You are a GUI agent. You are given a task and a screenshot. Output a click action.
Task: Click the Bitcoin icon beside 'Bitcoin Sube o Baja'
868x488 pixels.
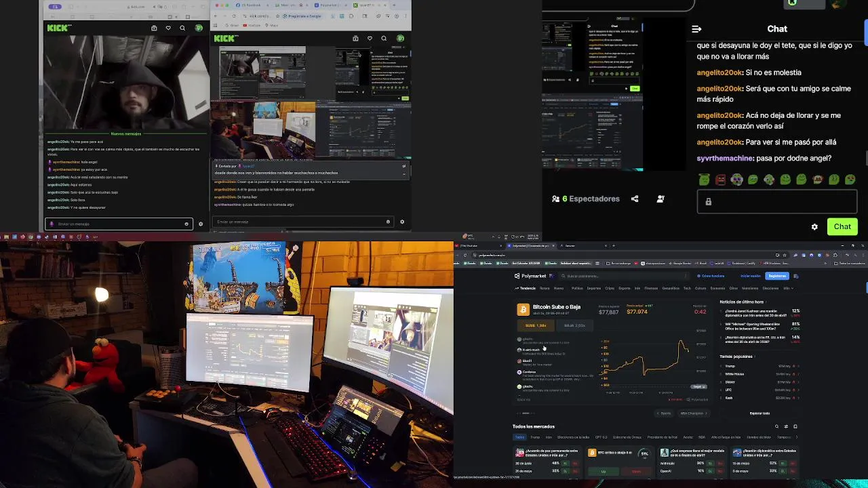[x=523, y=310]
